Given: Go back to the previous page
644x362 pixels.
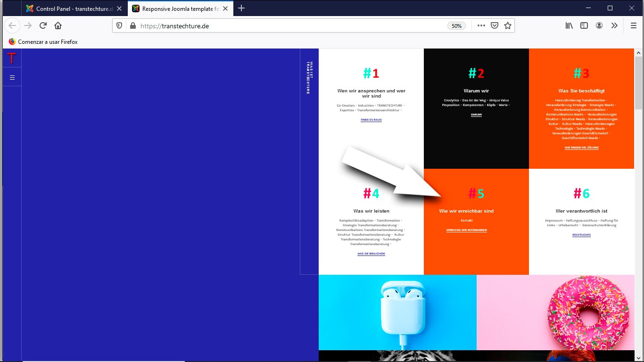Looking at the screenshot, I should (x=12, y=26).
